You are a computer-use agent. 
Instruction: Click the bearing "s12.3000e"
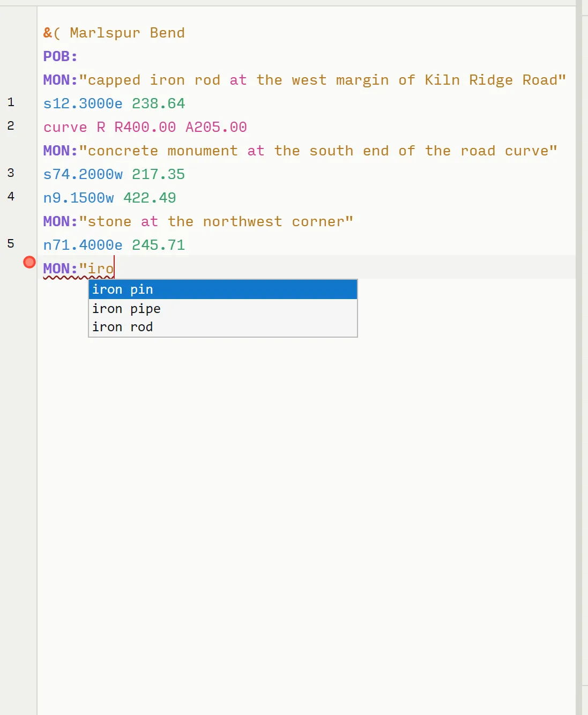click(x=83, y=103)
